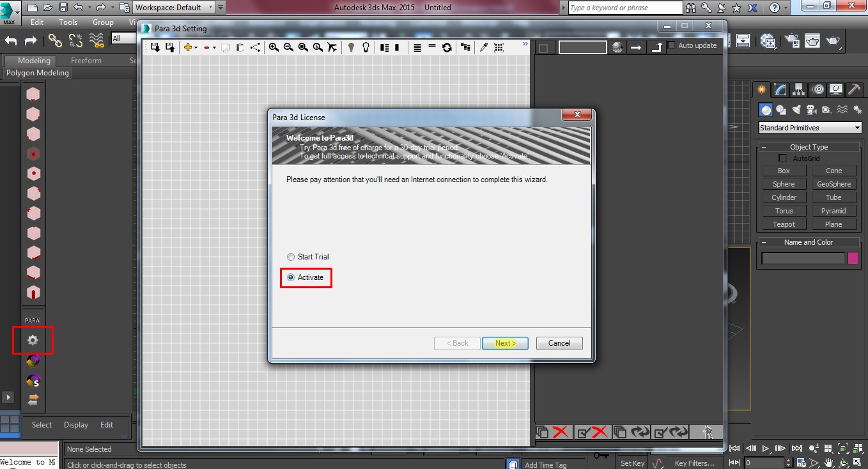Enable the Auto update checkbox
This screenshot has height=469, width=868.
[x=671, y=45]
